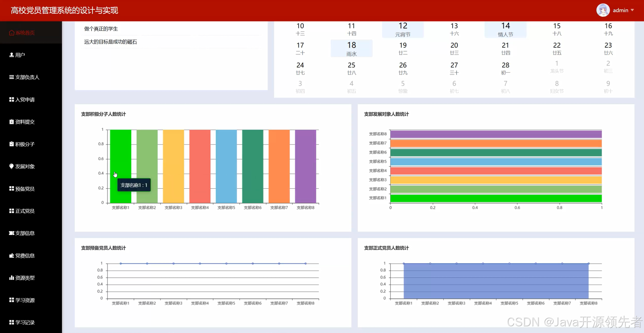Click the home icon beside 系统首页
644x333 pixels.
click(12, 33)
